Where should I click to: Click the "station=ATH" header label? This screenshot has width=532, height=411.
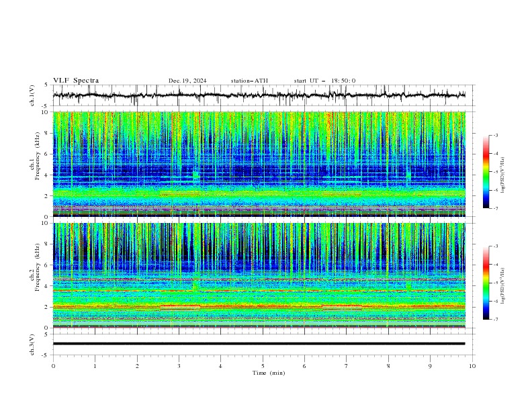tap(249, 81)
